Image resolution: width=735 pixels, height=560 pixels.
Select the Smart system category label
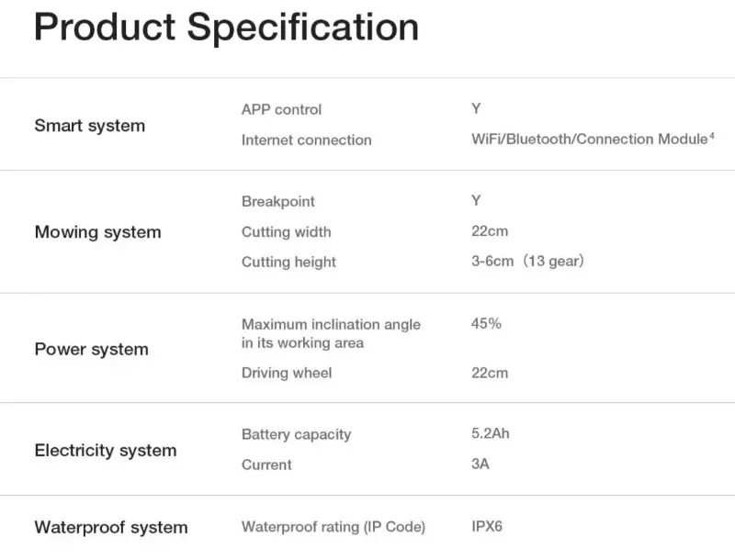[x=89, y=126]
